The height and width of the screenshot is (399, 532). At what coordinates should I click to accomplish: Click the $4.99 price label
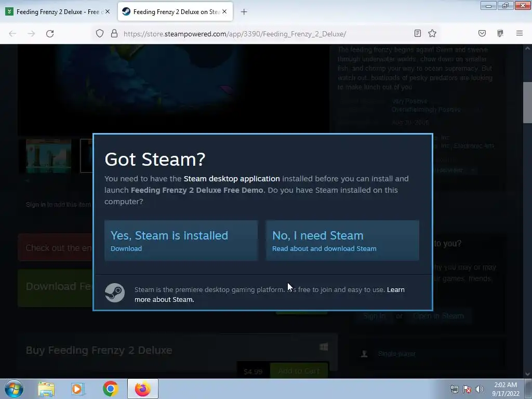(253, 371)
